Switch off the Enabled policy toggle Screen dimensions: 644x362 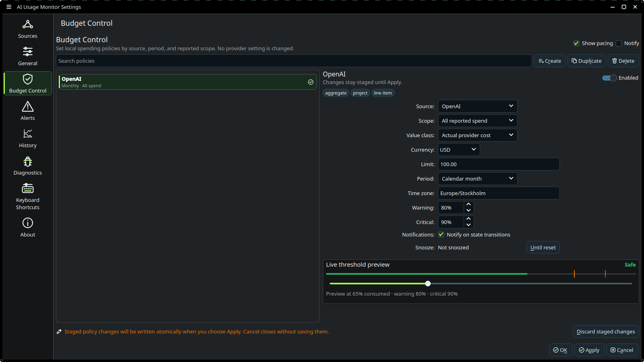[x=609, y=78]
